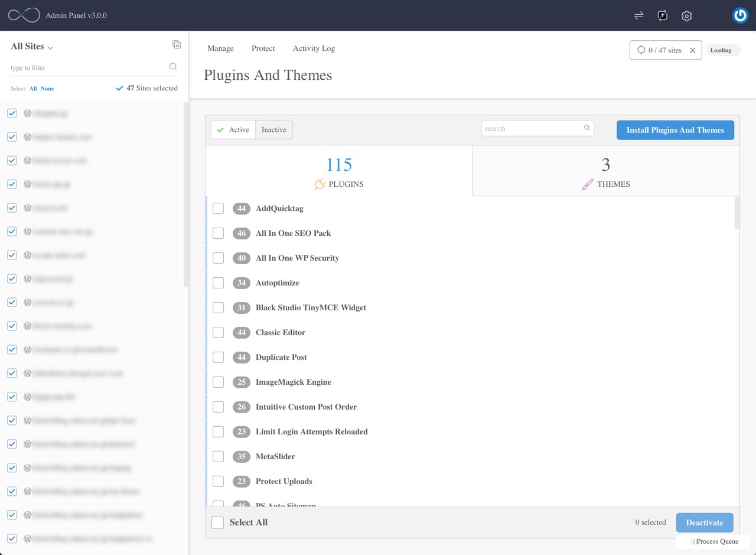Select None sites link
756x555 pixels.
tap(47, 89)
